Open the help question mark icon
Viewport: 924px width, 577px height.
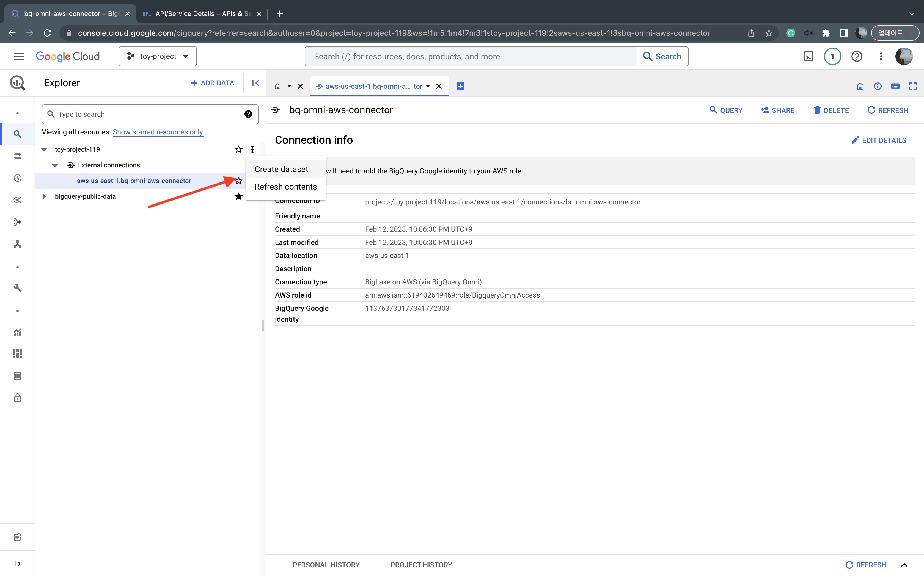(856, 57)
